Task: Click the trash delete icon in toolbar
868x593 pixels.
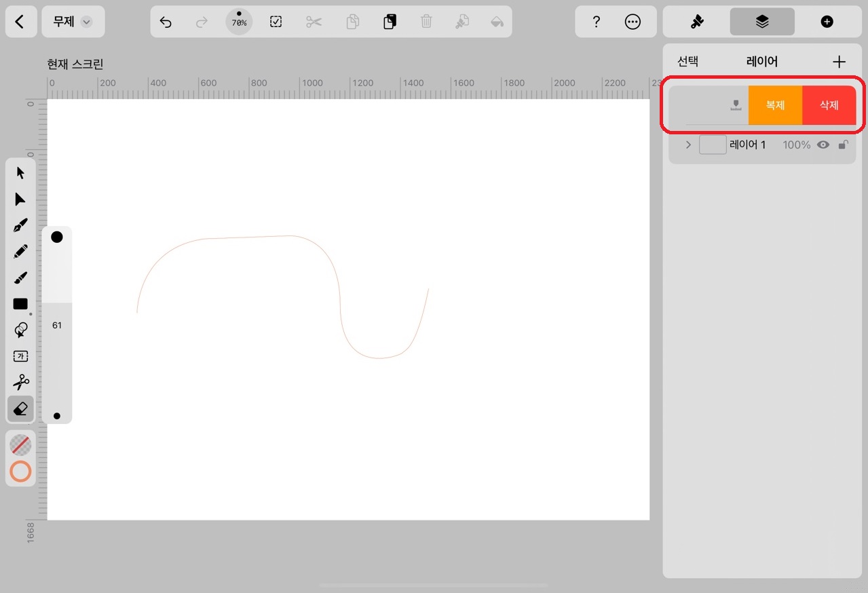Action: coord(426,22)
